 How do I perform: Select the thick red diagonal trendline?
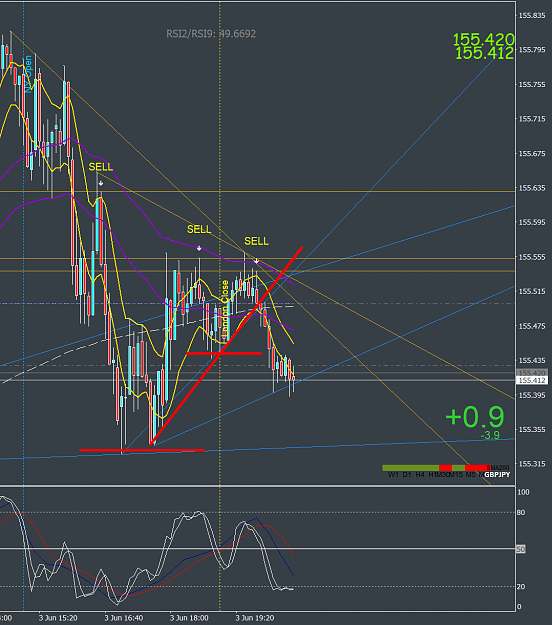(x=226, y=346)
